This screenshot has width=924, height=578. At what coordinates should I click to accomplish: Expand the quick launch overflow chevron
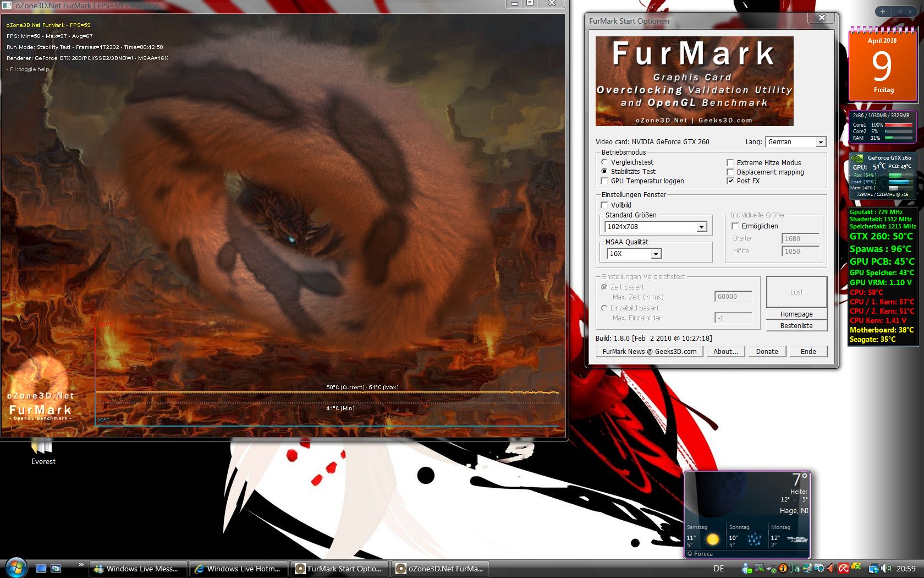point(81,565)
